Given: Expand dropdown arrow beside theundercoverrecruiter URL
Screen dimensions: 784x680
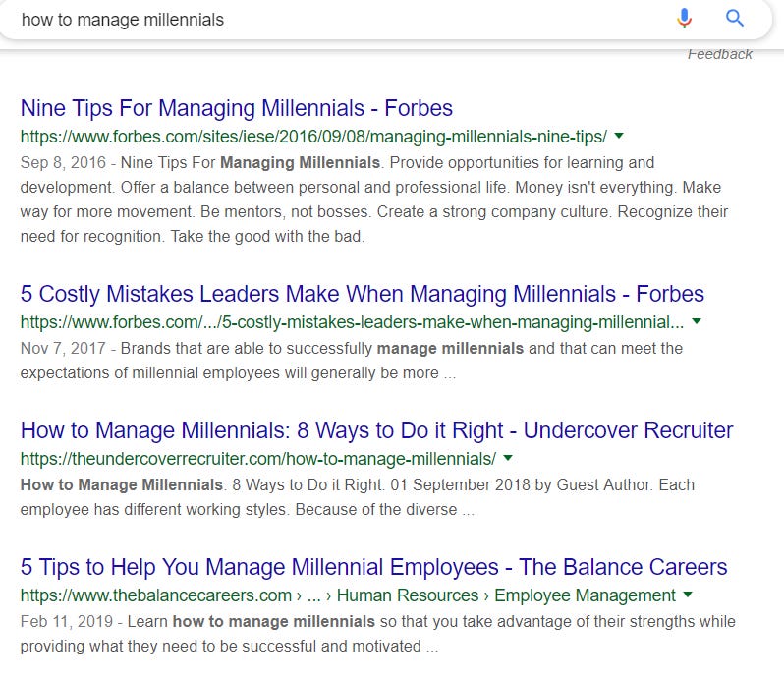Looking at the screenshot, I should pyautogui.click(x=508, y=458).
